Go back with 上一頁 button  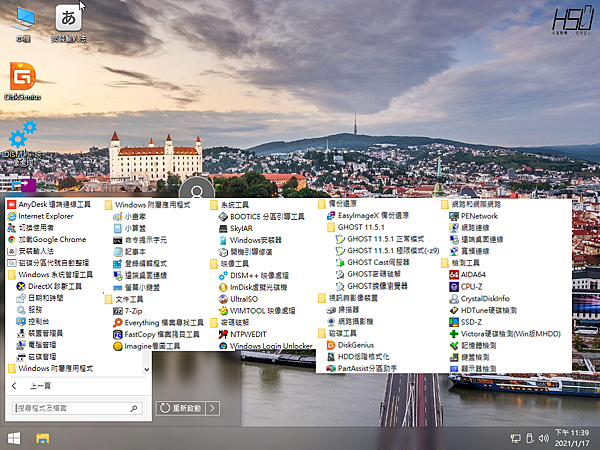(31, 386)
